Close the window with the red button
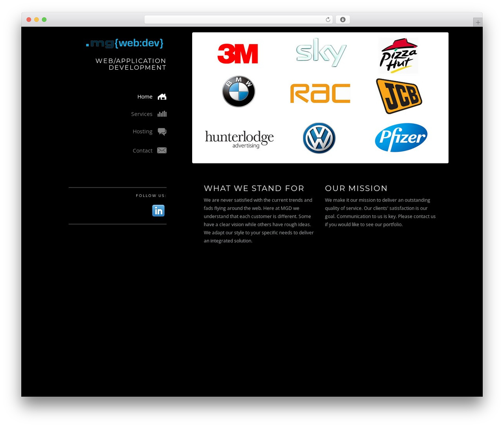The height and width of the screenshot is (427, 504). [x=29, y=20]
